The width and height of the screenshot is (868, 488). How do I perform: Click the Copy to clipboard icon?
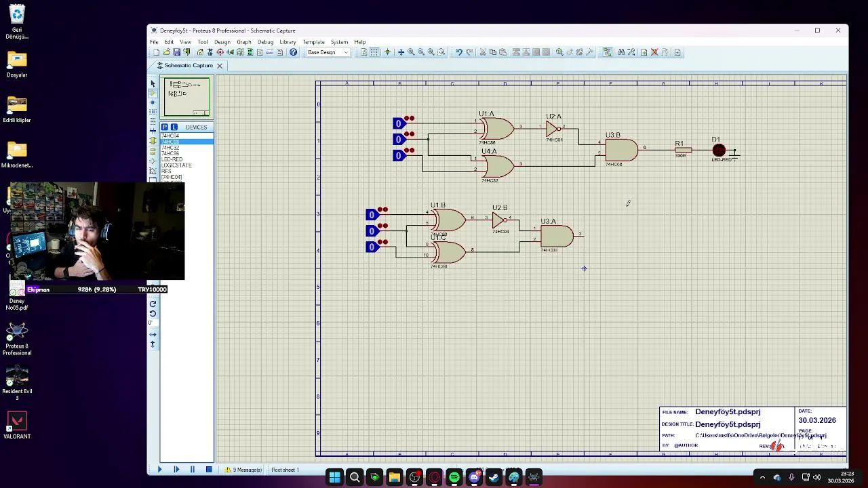pyautogui.click(x=493, y=52)
